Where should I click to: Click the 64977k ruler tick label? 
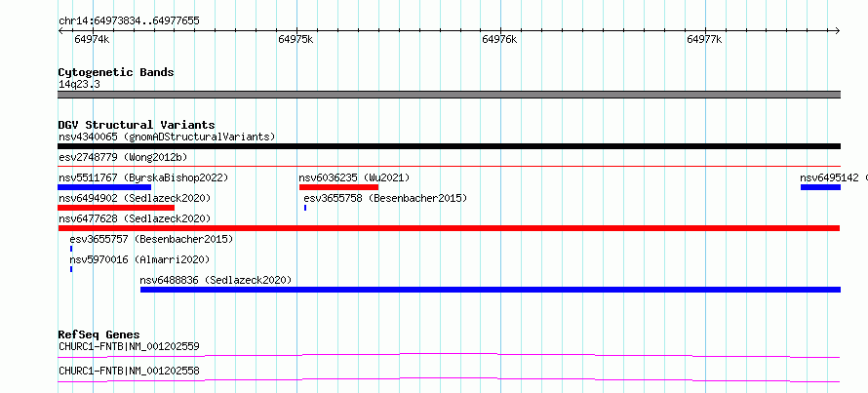click(x=704, y=39)
